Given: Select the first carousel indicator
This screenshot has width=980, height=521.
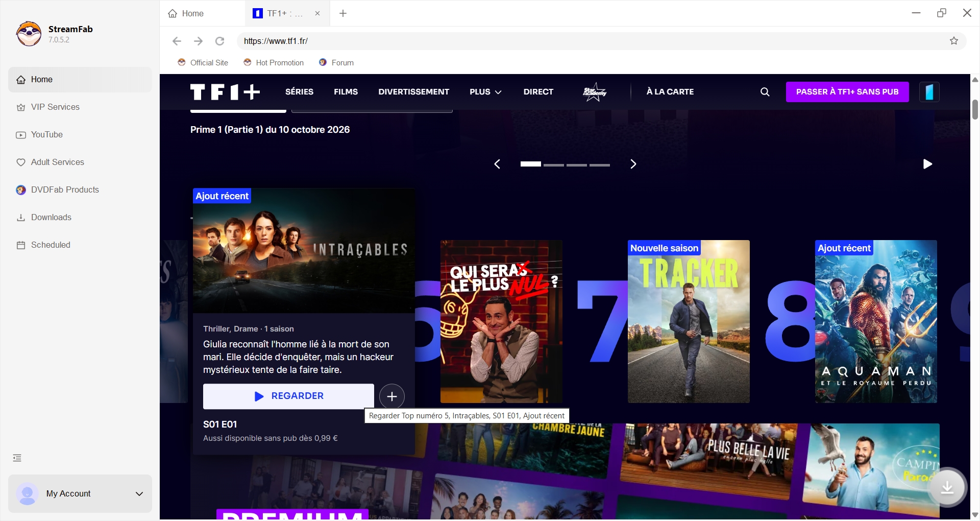Looking at the screenshot, I should point(530,164).
